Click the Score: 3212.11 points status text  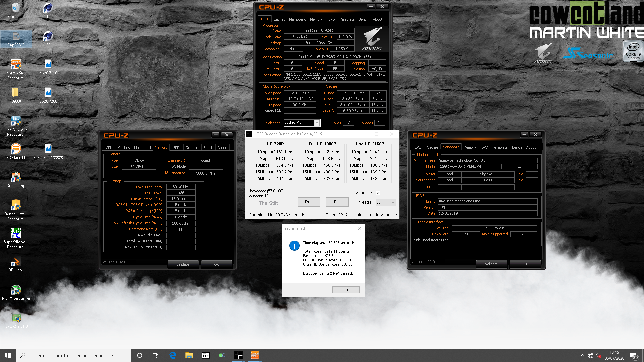click(x=345, y=215)
